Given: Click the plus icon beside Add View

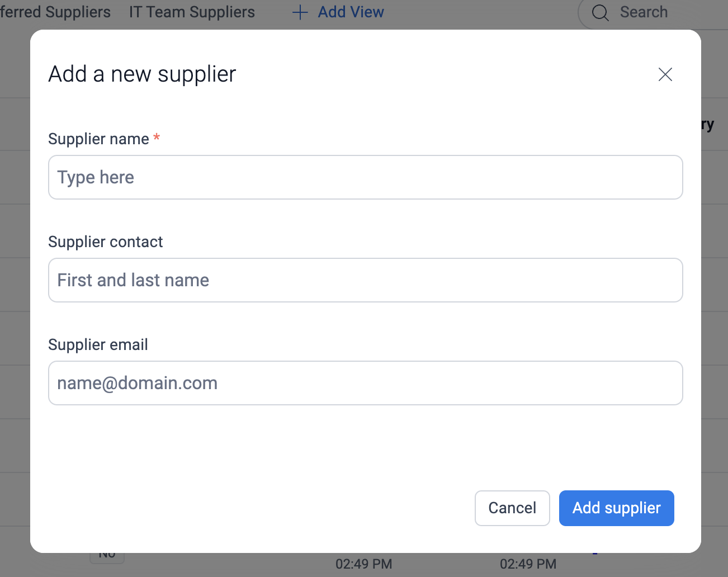Looking at the screenshot, I should [300, 12].
